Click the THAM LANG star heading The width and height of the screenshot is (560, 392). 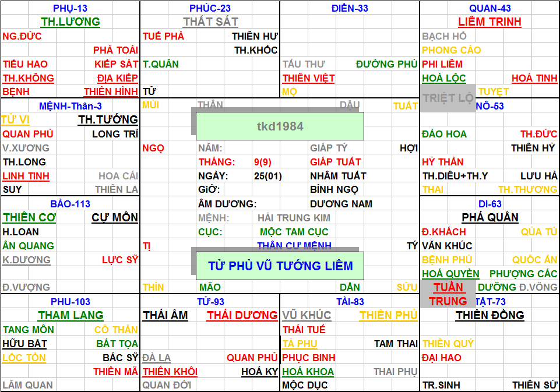[x=70, y=316]
